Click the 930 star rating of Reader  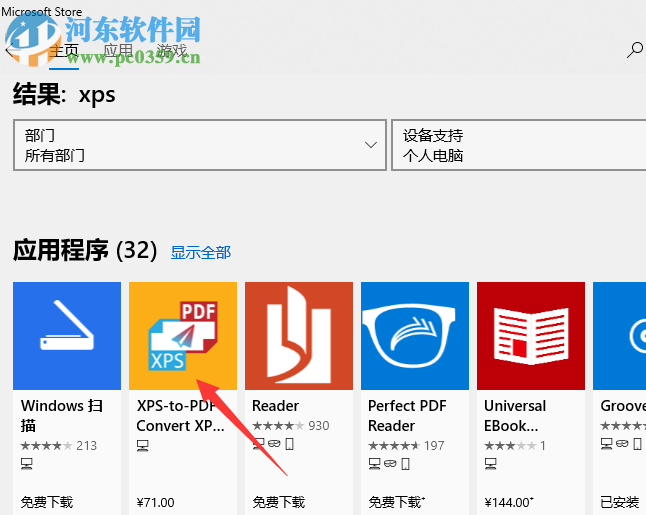pyautogui.click(x=290, y=426)
